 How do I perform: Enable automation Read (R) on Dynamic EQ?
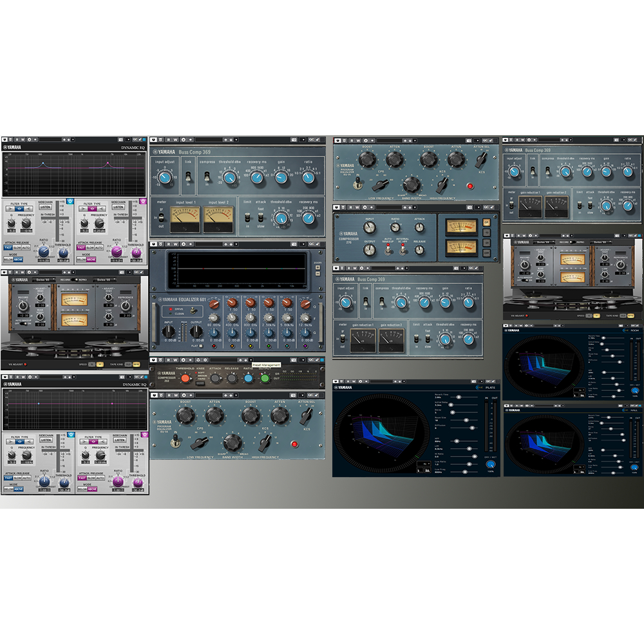coord(17,139)
